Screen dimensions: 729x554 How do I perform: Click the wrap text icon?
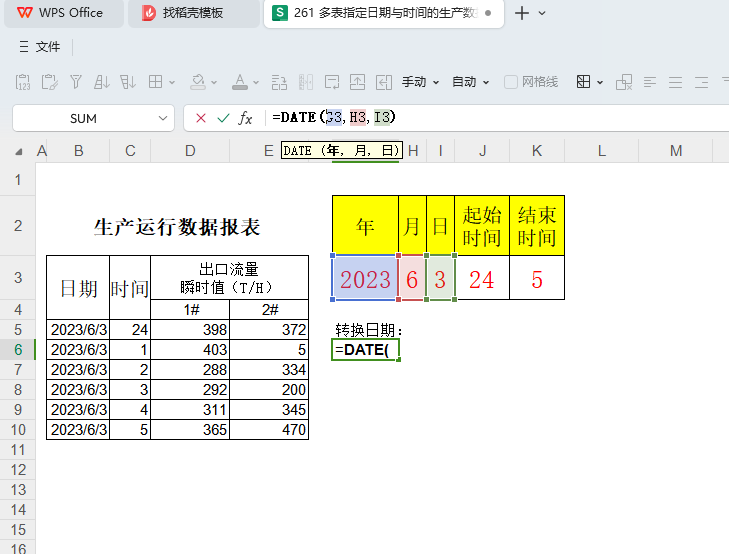pos(332,82)
